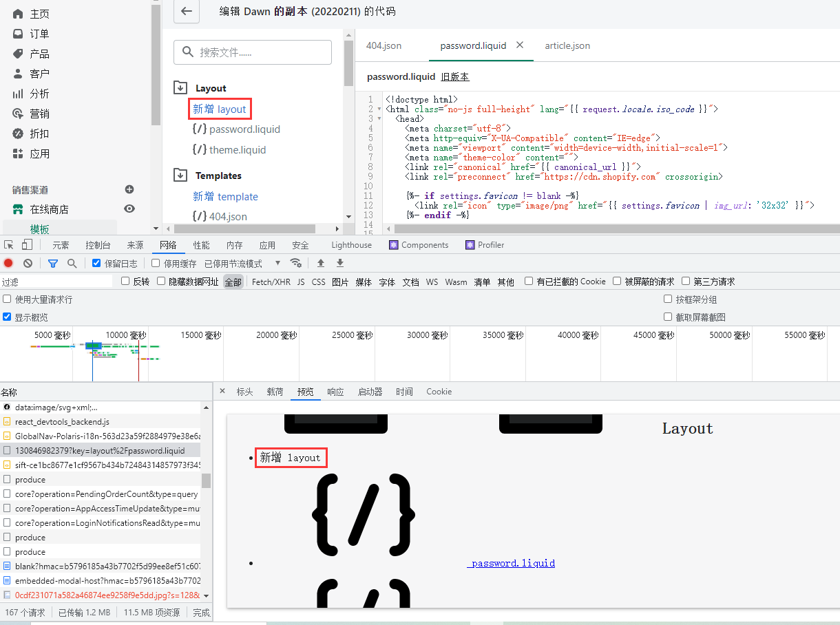Click the 搜索文件 search field
The width and height of the screenshot is (840, 625).
[x=253, y=52]
